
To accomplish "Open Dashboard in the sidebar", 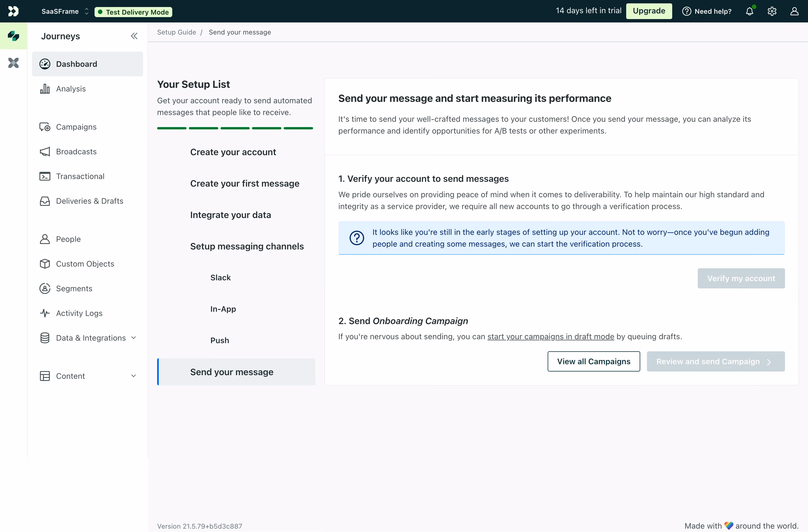I will tap(87, 64).
